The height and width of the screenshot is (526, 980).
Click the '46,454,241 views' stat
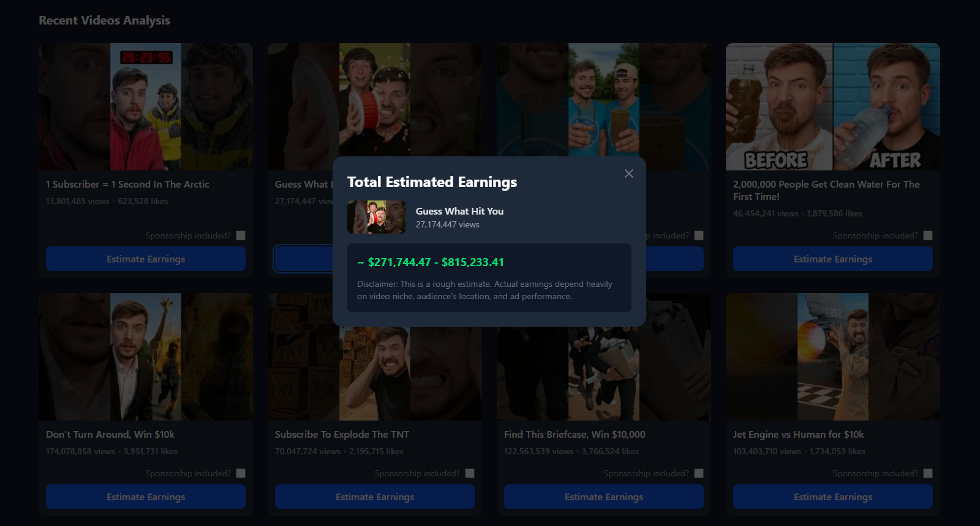[766, 213]
